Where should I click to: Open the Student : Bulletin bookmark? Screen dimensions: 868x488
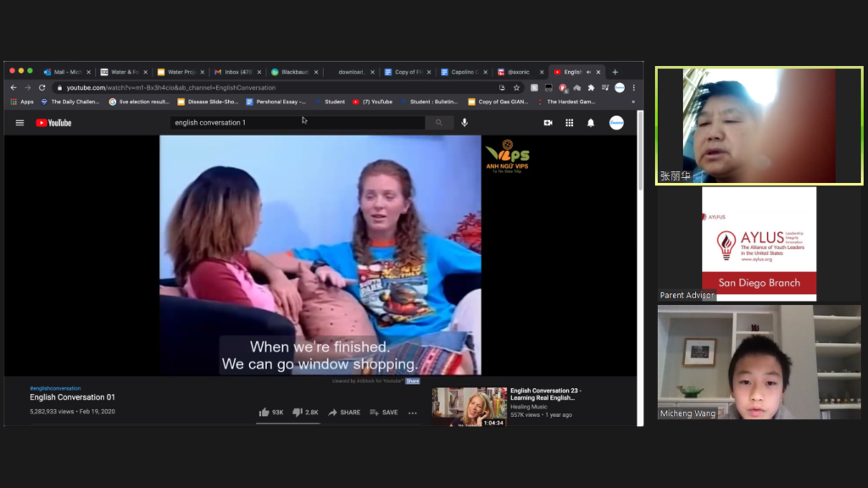click(430, 102)
